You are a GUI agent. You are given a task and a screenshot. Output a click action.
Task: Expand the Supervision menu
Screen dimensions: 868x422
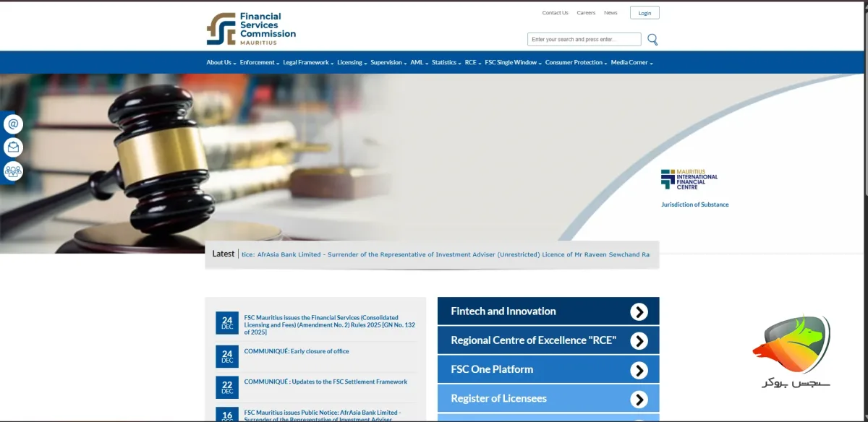pos(388,63)
